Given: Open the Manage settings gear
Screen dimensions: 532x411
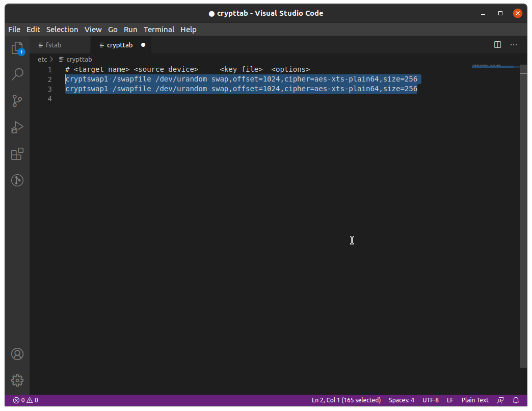Looking at the screenshot, I should pos(17,380).
